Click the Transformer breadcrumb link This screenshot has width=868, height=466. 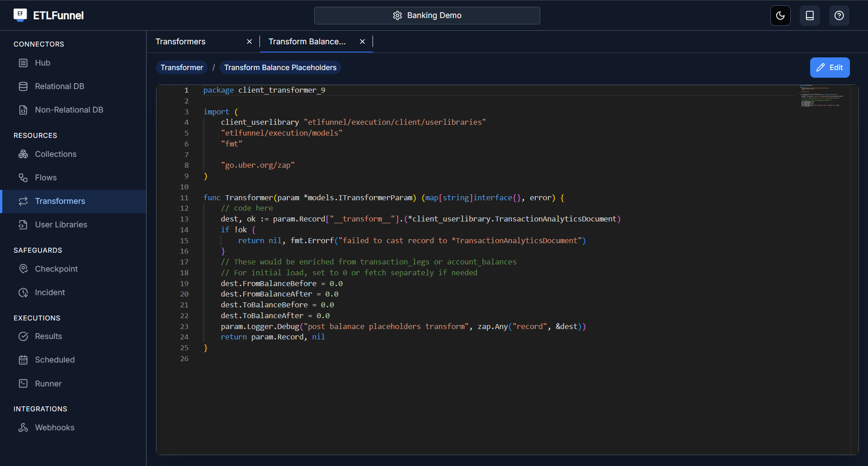(182, 67)
